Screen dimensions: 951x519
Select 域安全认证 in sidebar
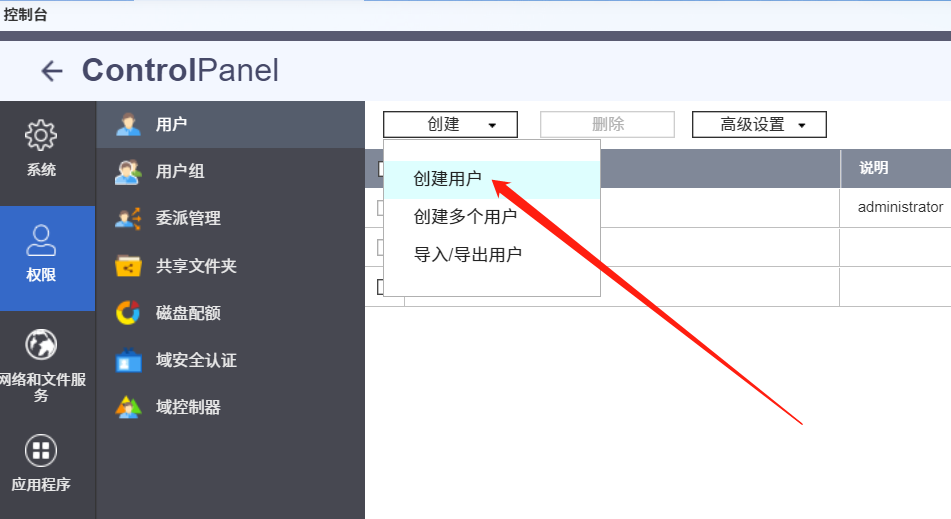click(x=196, y=360)
